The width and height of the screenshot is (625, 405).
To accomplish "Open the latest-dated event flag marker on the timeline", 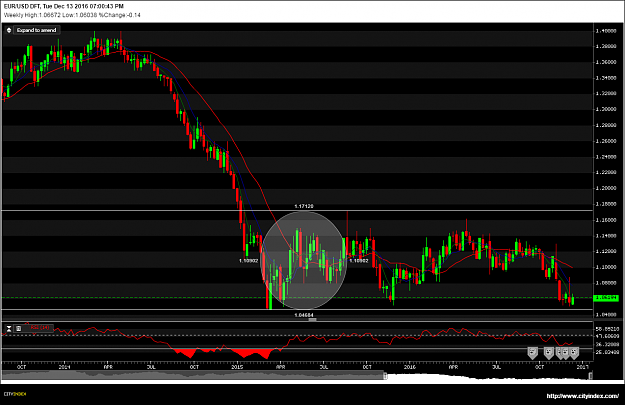I will coord(574,353).
